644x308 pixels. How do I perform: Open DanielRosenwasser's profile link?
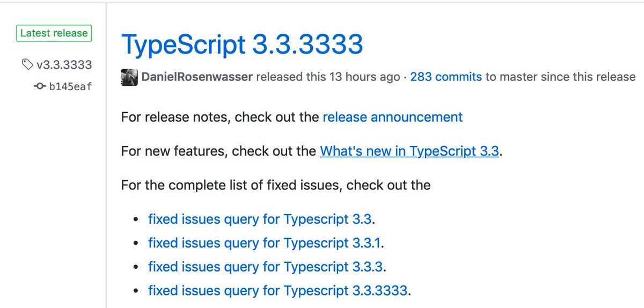click(197, 77)
